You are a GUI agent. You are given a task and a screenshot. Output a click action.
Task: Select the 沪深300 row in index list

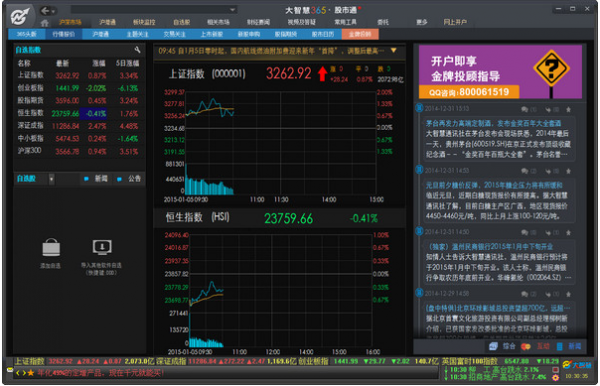click(78, 151)
